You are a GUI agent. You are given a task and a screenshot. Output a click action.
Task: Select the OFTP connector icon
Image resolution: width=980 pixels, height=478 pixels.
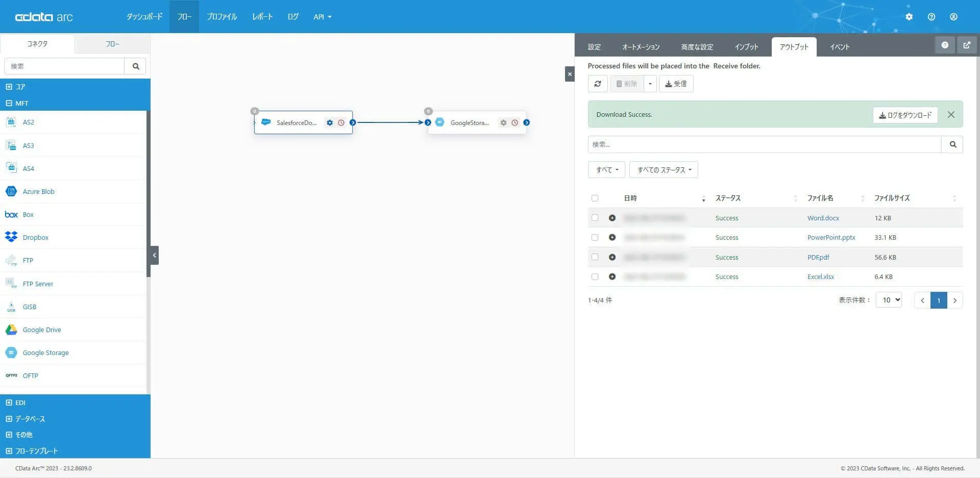click(x=11, y=375)
